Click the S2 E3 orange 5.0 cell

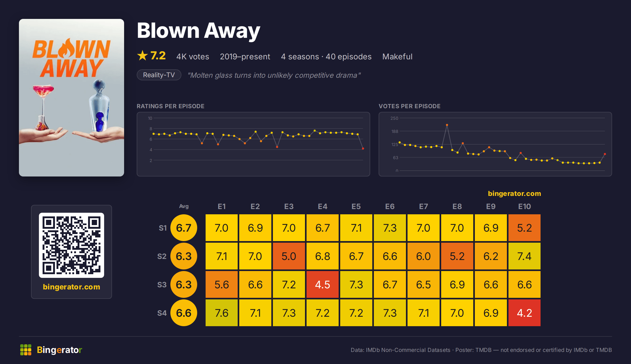289,256
